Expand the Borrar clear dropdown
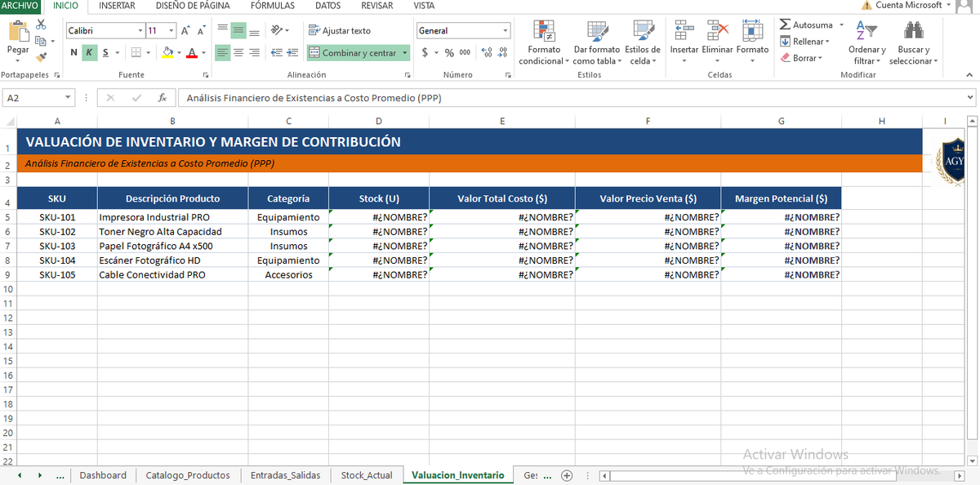The height and width of the screenshot is (485, 980). click(821, 58)
